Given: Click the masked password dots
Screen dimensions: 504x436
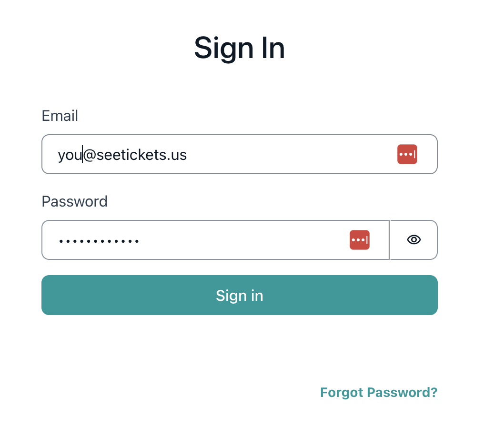Looking at the screenshot, I should pos(99,241).
